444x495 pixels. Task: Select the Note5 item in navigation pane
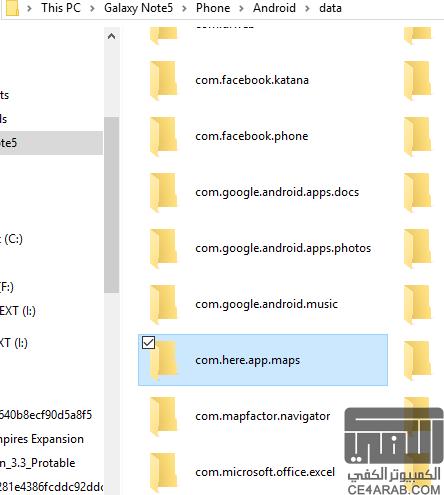click(51, 143)
